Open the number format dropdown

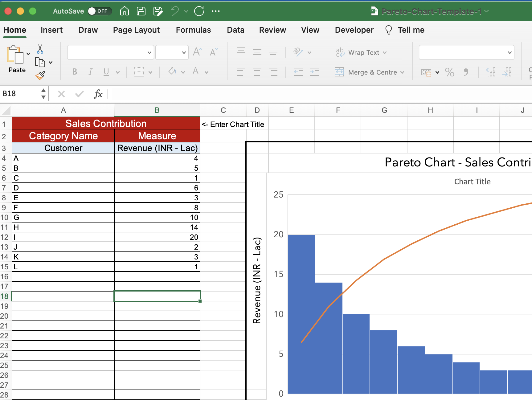coord(509,53)
